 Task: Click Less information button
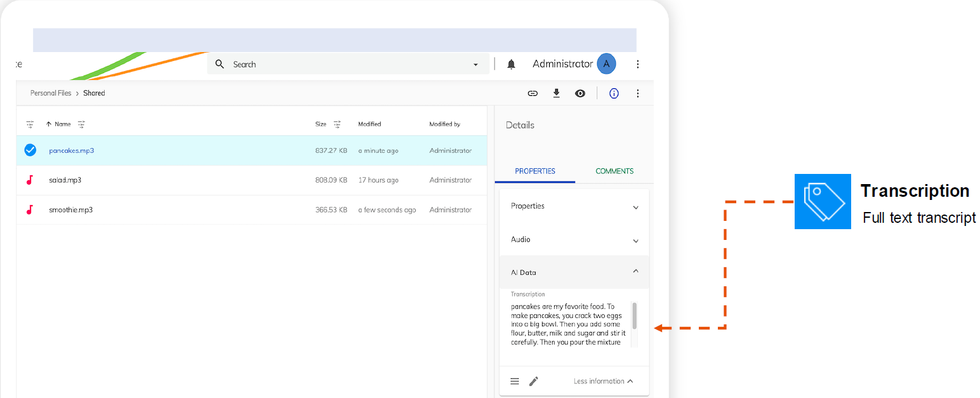click(603, 381)
